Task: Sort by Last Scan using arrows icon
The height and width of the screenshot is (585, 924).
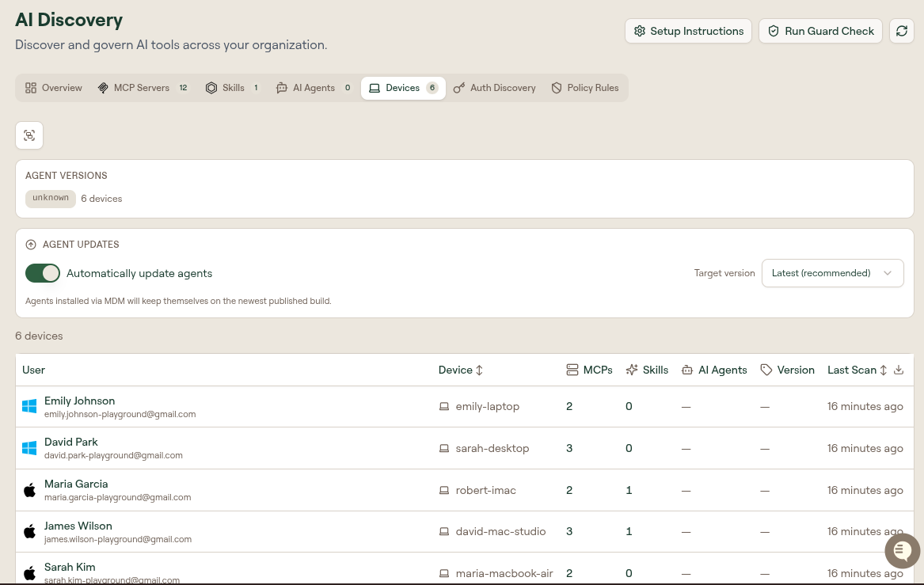Action: (884, 370)
